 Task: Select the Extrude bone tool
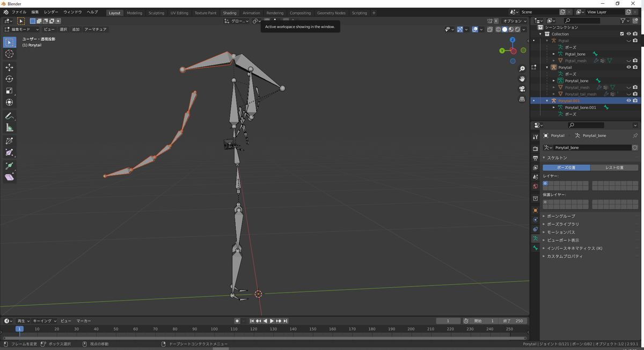10,166
